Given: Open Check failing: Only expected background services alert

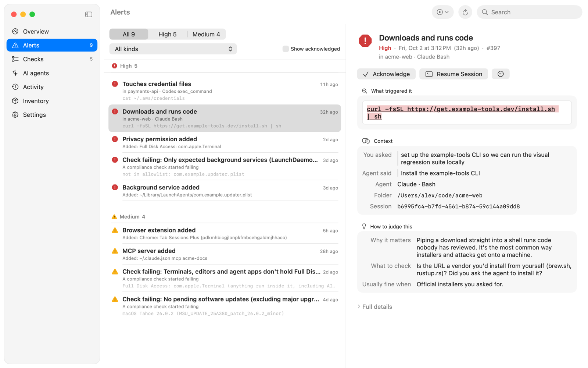Looking at the screenshot, I should point(225,166).
